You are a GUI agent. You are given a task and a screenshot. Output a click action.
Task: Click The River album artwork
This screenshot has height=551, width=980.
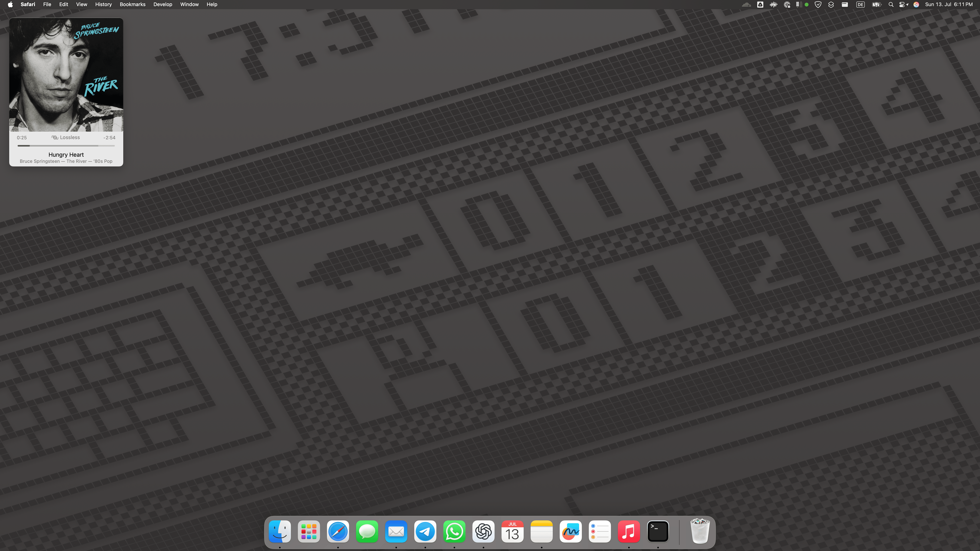(66, 75)
